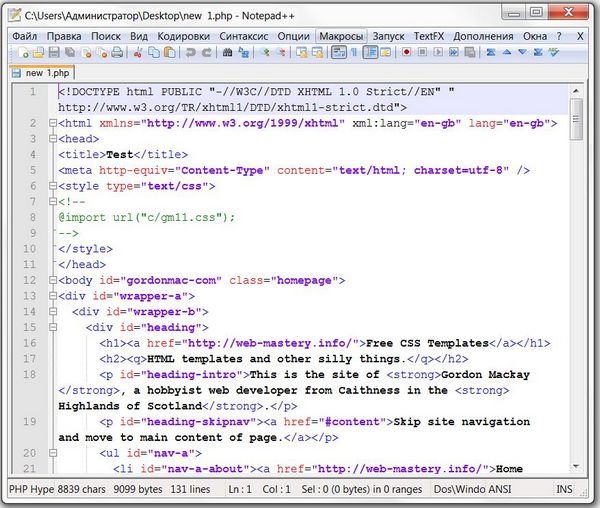This screenshot has height=508, width=600.
Task: Click the Copy toolbar icon
Action: click(x=154, y=52)
